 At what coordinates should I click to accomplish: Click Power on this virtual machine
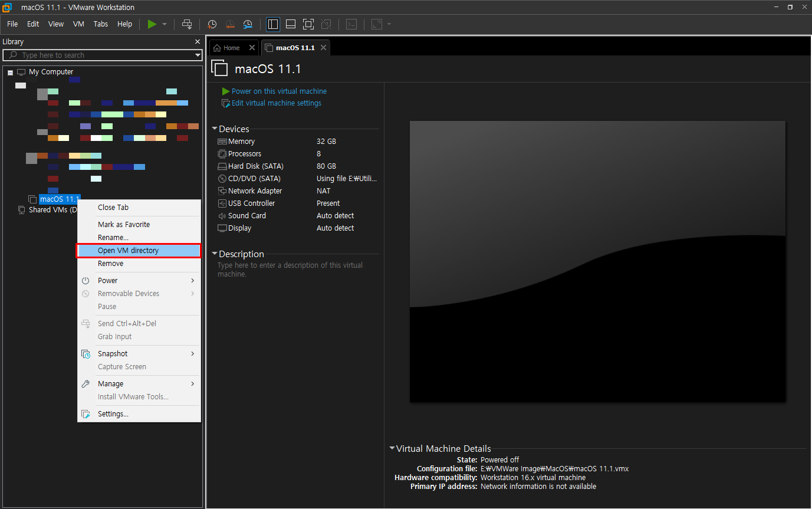click(x=279, y=91)
